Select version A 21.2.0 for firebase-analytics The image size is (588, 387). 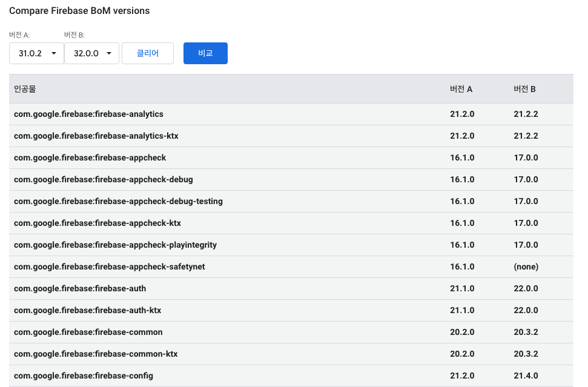(x=462, y=114)
